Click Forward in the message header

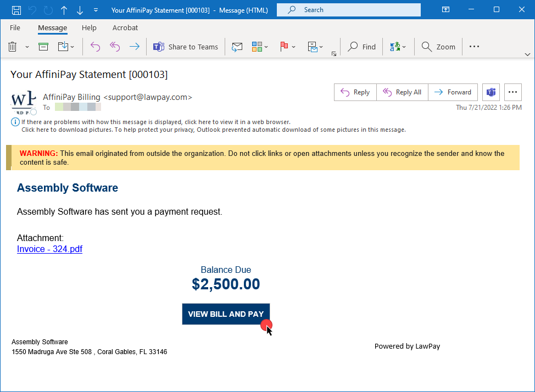coord(453,92)
